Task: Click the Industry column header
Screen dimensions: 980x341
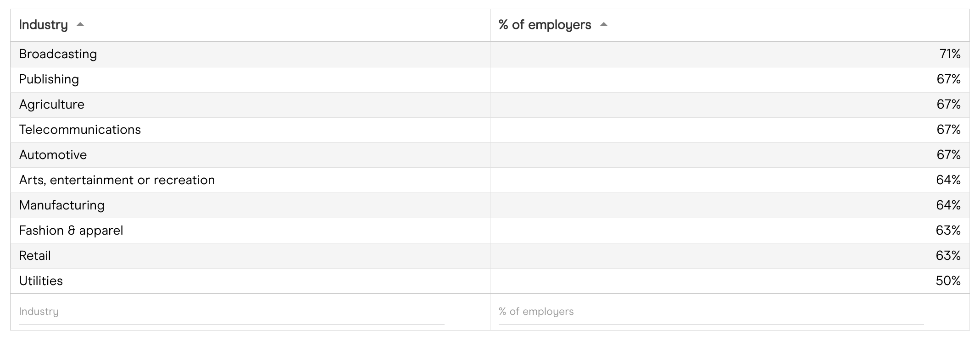Action: click(44, 25)
